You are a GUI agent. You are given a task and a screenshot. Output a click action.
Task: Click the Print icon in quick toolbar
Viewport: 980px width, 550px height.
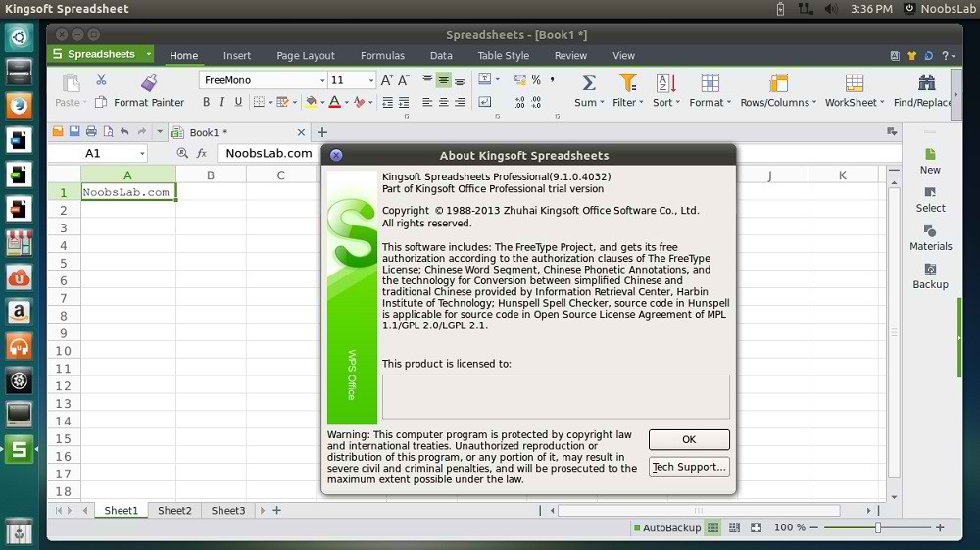91,132
